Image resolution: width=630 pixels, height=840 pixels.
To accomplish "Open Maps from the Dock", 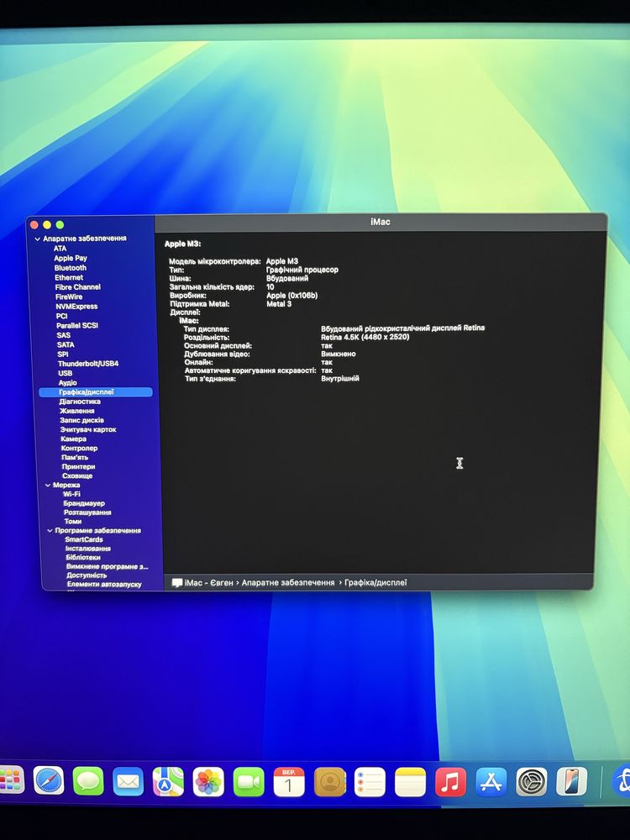I will point(168,781).
